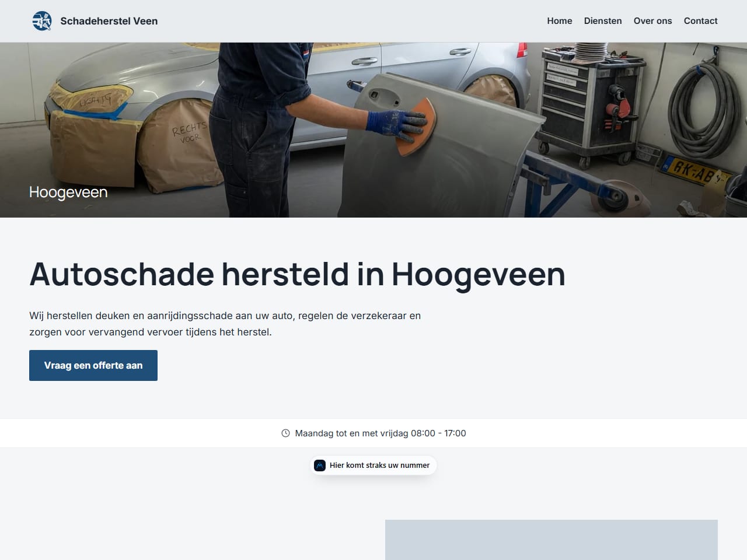Click the Hier komt straks uw nummer badge
Image resolution: width=747 pixels, height=560 pixels.
(x=373, y=465)
